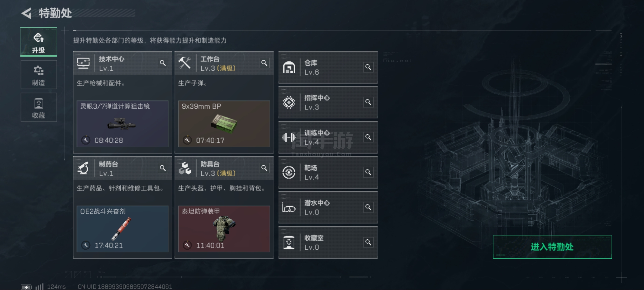Switch to the 升级 tab
The height and width of the screenshot is (290, 644).
click(38, 42)
